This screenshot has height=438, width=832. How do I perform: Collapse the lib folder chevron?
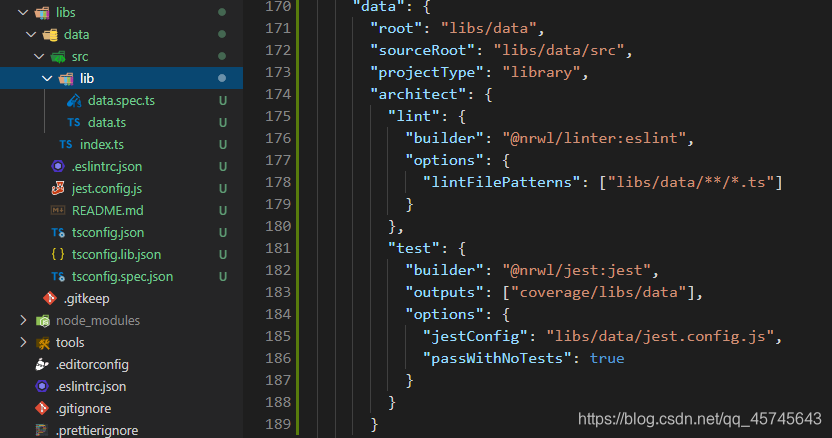coord(47,79)
